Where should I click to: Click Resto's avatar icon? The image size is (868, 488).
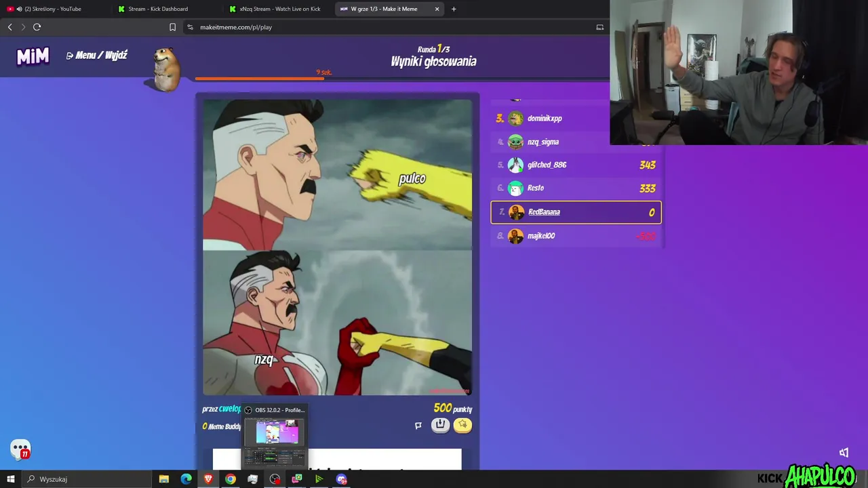coord(516,188)
